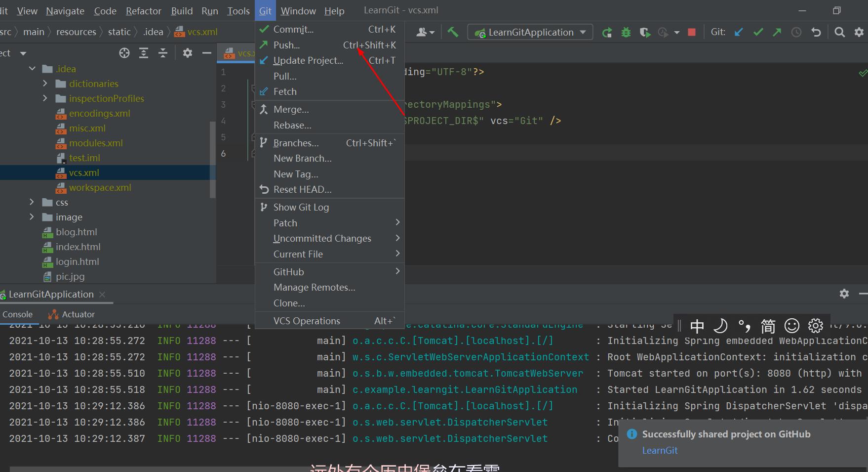868x472 pixels.
Task: Open Search Everywhere magnifier icon
Action: (x=839, y=32)
